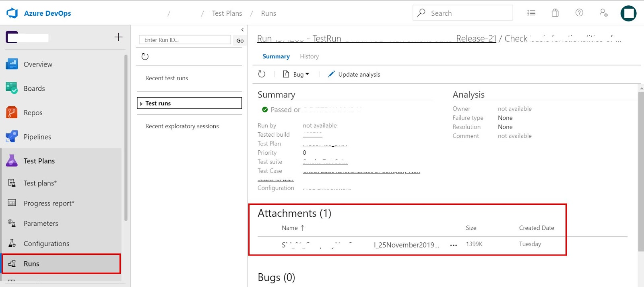644x287 pixels.
Task: Click the summary pane vertical scrollbar
Action: (x=641, y=171)
